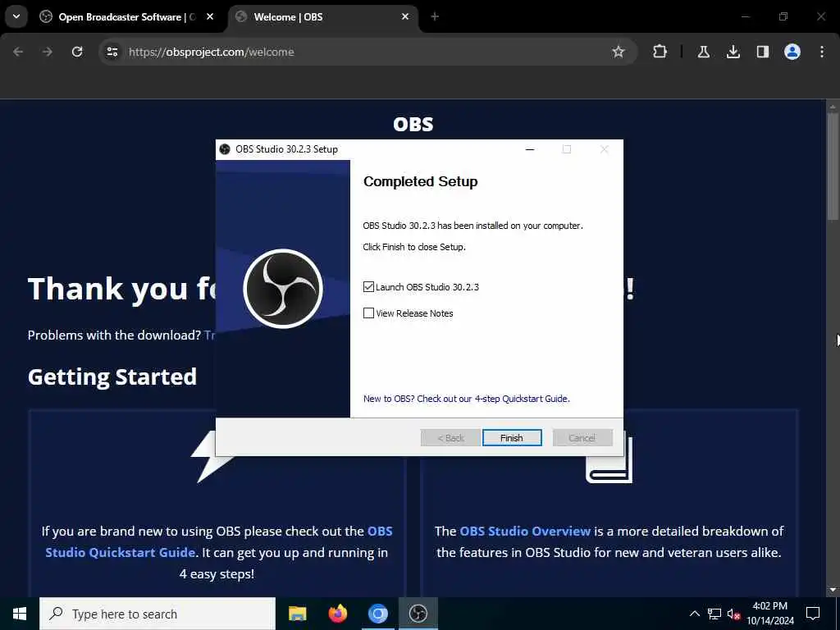Open the browser extensions menu
Image resolution: width=840 pixels, height=630 pixels.
tap(660, 52)
